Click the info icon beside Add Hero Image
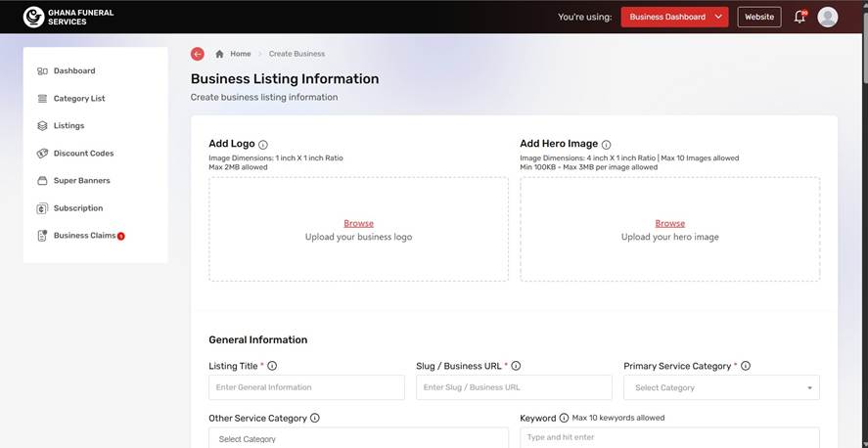 [x=606, y=145]
